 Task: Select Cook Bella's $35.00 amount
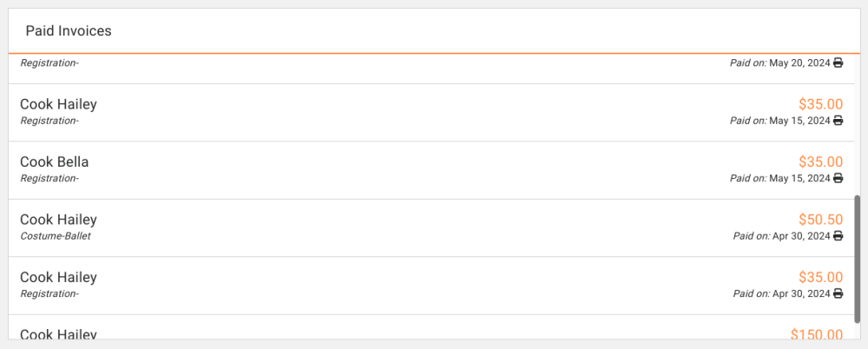[820, 162]
